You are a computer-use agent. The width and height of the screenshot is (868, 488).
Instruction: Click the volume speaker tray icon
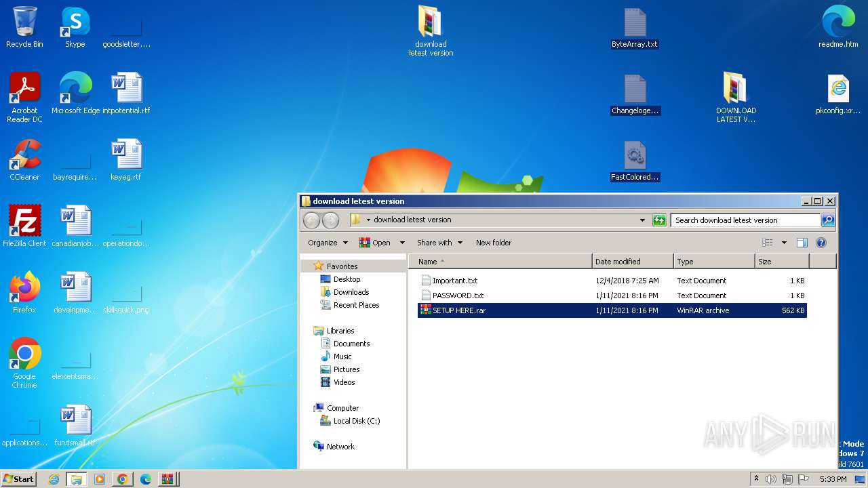click(x=771, y=479)
